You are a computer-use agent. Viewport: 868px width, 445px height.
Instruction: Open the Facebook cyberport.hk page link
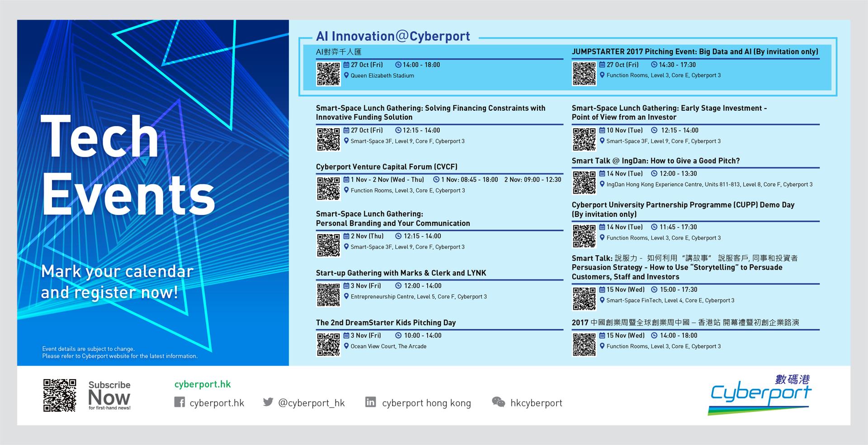pyautogui.click(x=217, y=403)
